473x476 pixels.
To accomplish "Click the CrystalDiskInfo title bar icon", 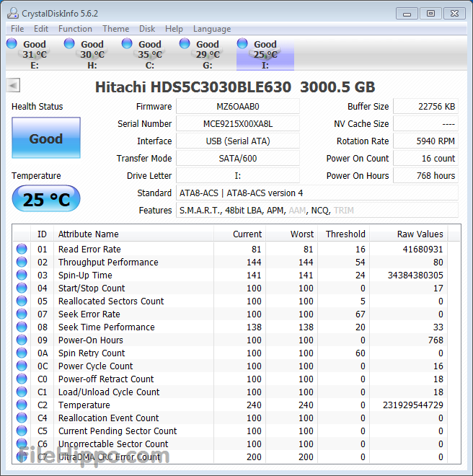I will point(13,14).
